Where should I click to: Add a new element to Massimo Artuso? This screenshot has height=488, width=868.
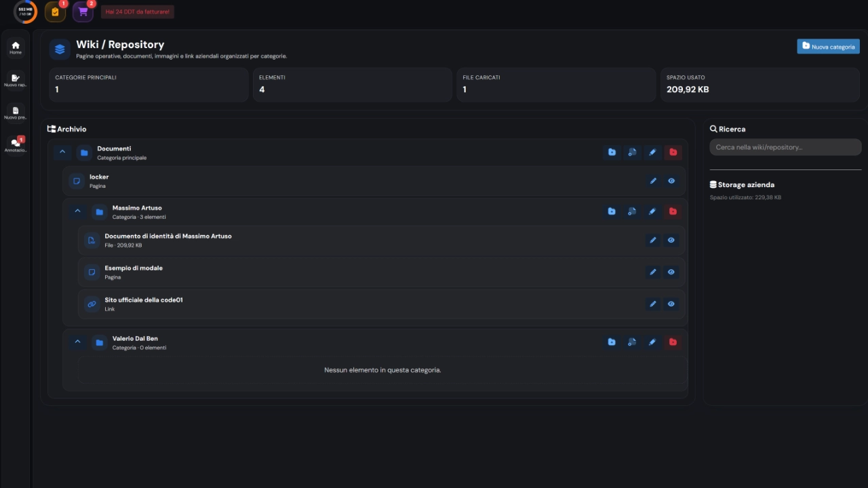click(x=632, y=211)
